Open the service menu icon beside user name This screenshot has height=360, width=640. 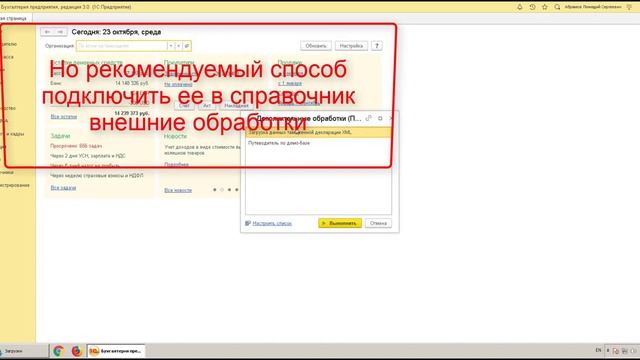pos(629,7)
